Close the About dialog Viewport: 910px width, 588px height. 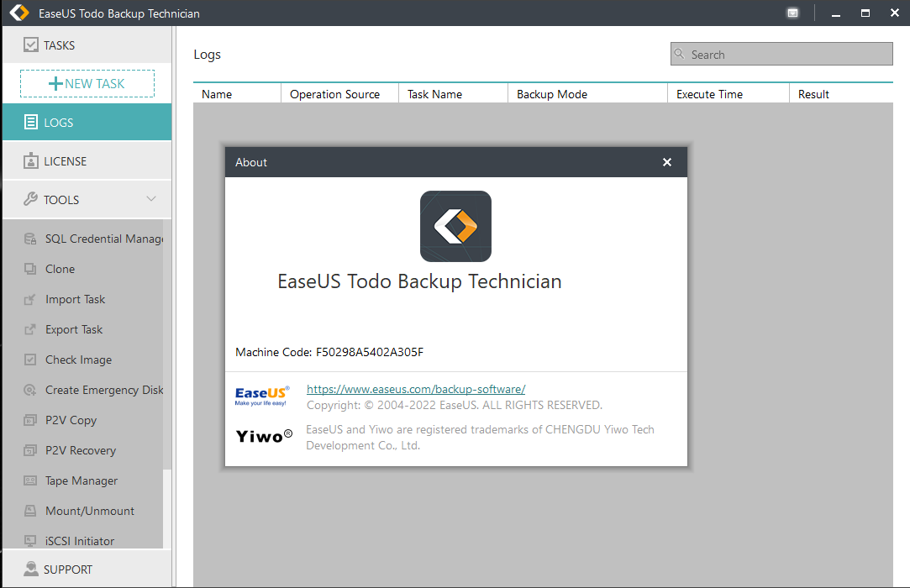(667, 162)
